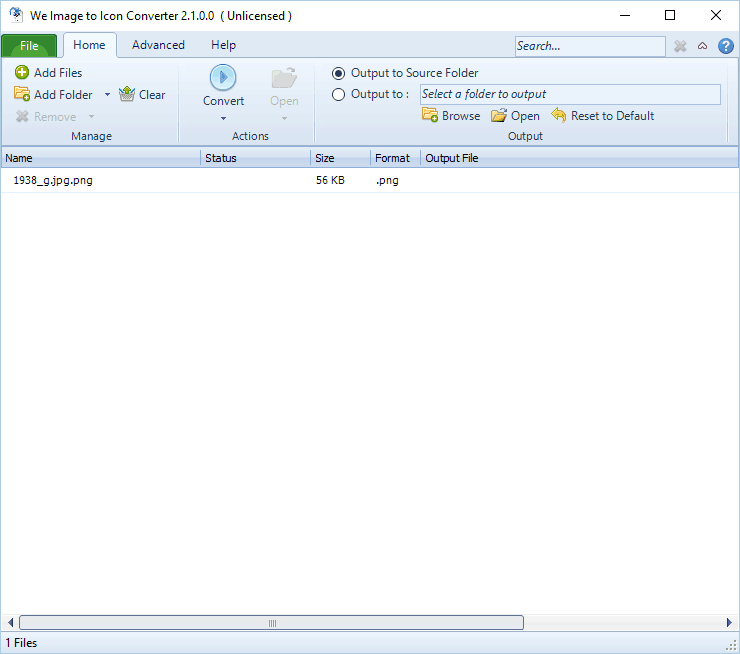
Task: Minimize the converter window
Action: click(625, 16)
